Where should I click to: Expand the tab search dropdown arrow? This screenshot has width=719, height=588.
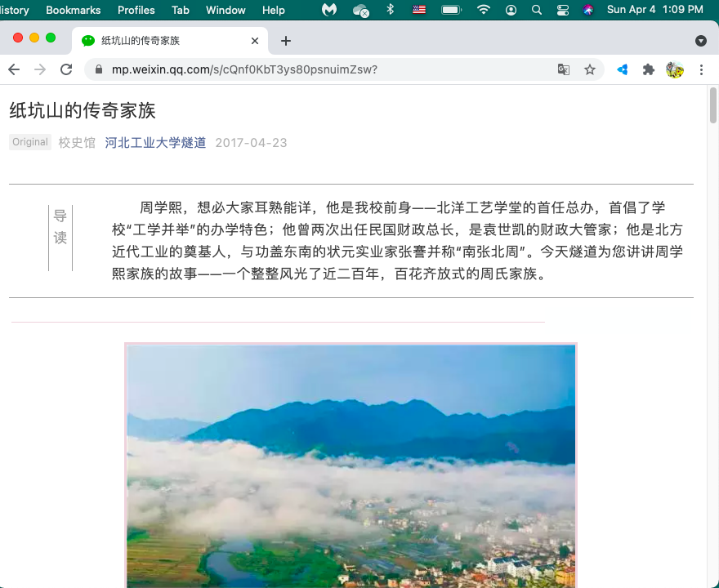(x=700, y=41)
